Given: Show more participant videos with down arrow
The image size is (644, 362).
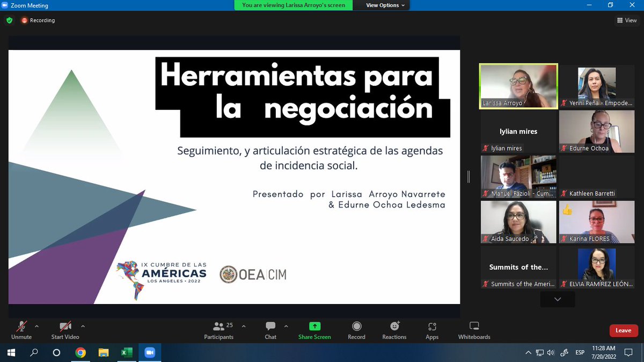Looking at the screenshot, I should point(558,299).
